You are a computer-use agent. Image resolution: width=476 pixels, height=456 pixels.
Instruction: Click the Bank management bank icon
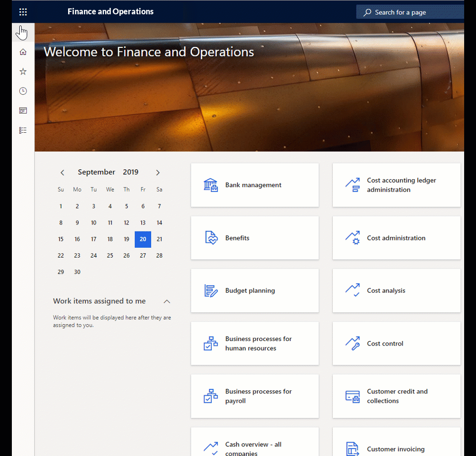click(x=211, y=185)
